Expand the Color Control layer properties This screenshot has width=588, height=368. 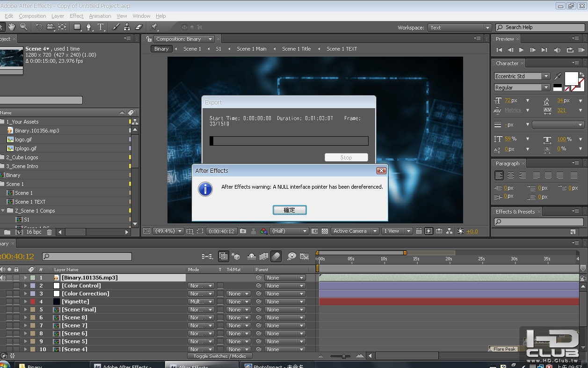(x=26, y=286)
